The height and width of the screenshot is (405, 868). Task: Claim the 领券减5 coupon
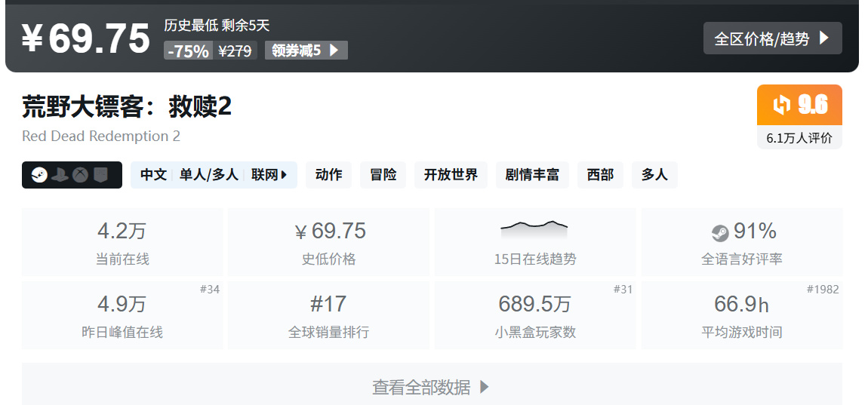(x=306, y=51)
